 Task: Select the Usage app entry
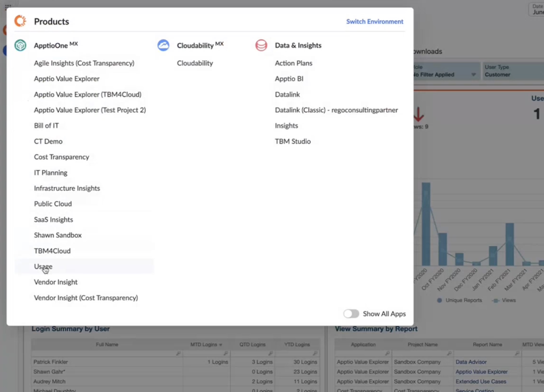click(84, 266)
